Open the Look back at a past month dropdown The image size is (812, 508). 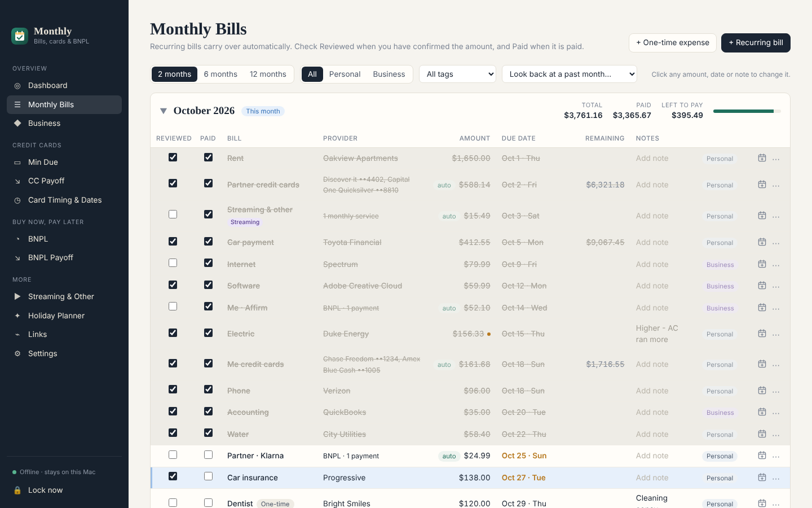570,74
